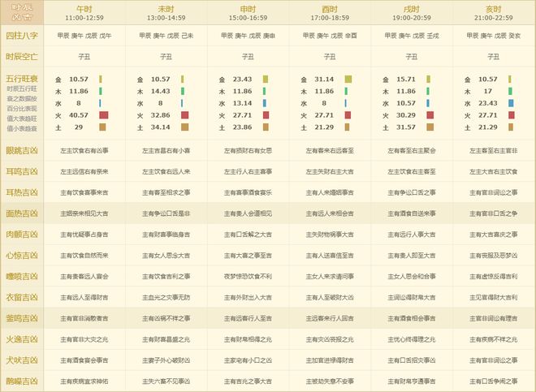Select the 时辰空亡 row label
The width and height of the screenshot is (536, 392).
22,57
